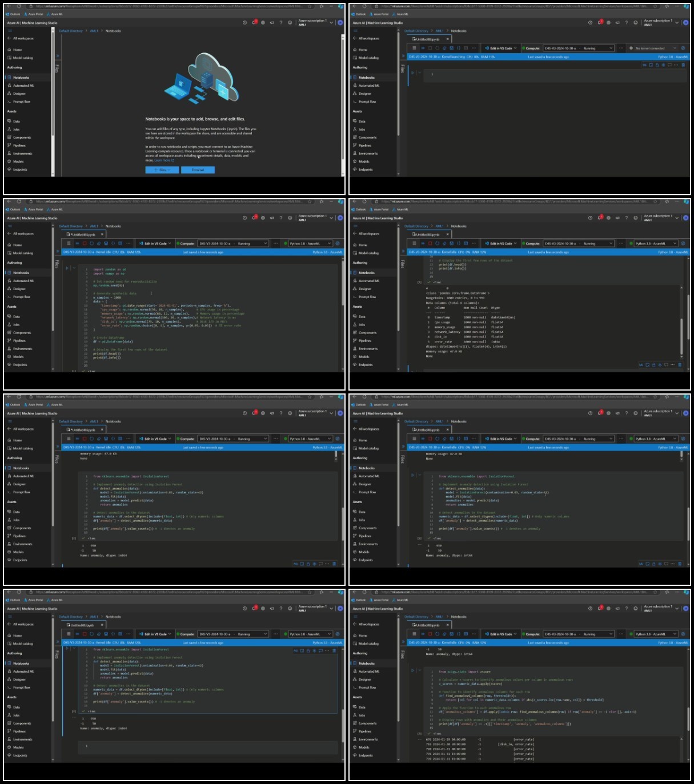694x784 pixels.
Task: Open the + Files dropdown on Notebooks welcome page
Action: pyautogui.click(x=162, y=170)
